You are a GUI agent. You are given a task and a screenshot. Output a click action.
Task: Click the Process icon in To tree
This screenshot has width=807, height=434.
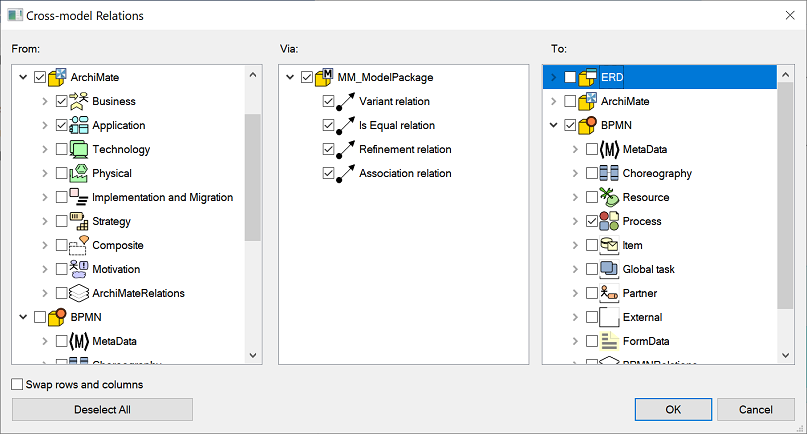609,221
